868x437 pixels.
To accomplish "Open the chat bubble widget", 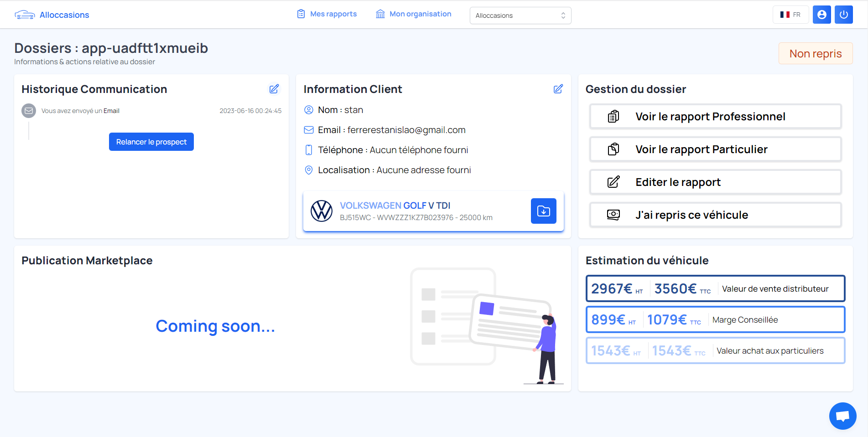I will (842, 416).
